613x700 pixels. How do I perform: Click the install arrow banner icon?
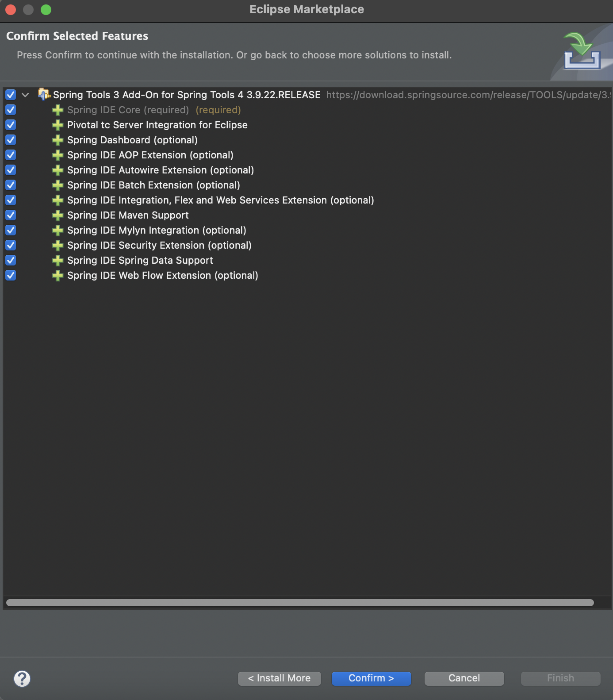[x=582, y=51]
